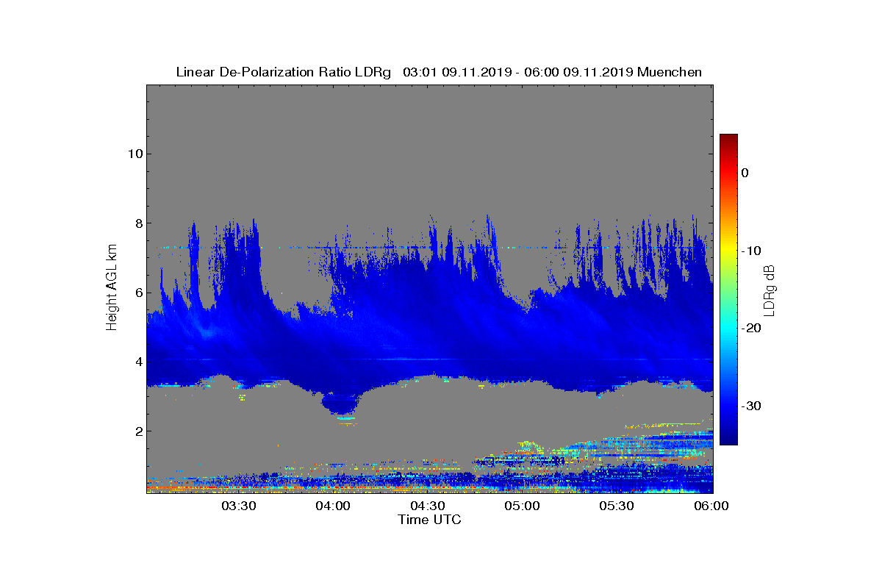
Task: Click the date range text '03:01 09.11.2019 - 06:00 09.11.2019'
Action: tap(519, 72)
